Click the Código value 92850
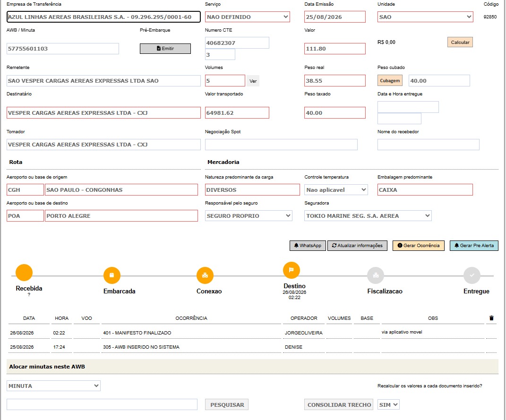 coord(490,17)
